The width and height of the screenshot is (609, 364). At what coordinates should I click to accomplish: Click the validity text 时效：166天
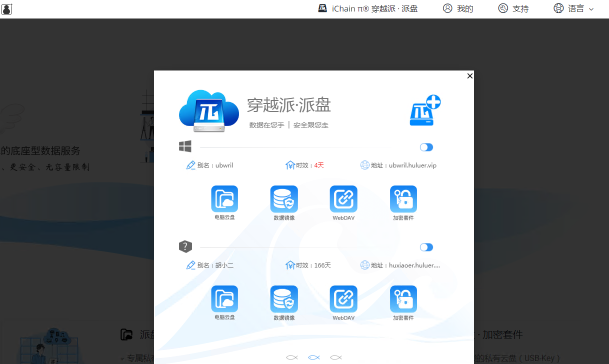(x=313, y=265)
